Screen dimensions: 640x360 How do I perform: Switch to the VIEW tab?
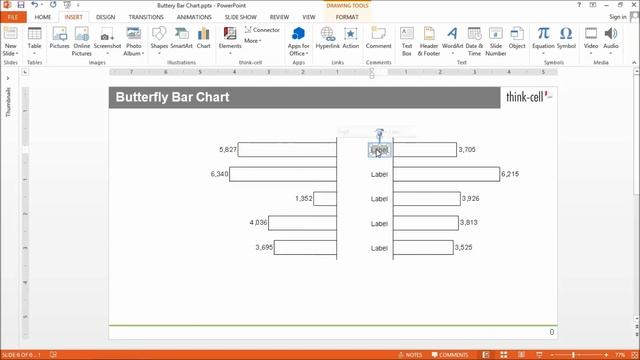click(309, 17)
